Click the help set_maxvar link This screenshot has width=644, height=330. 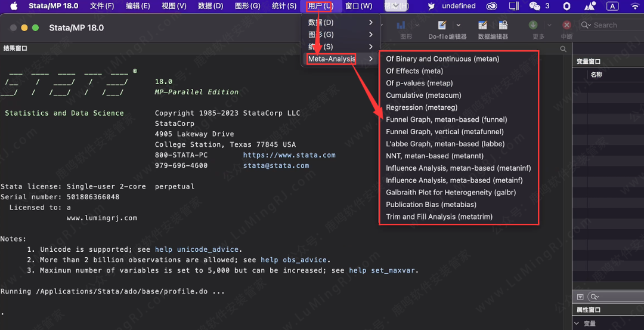[x=383, y=270]
